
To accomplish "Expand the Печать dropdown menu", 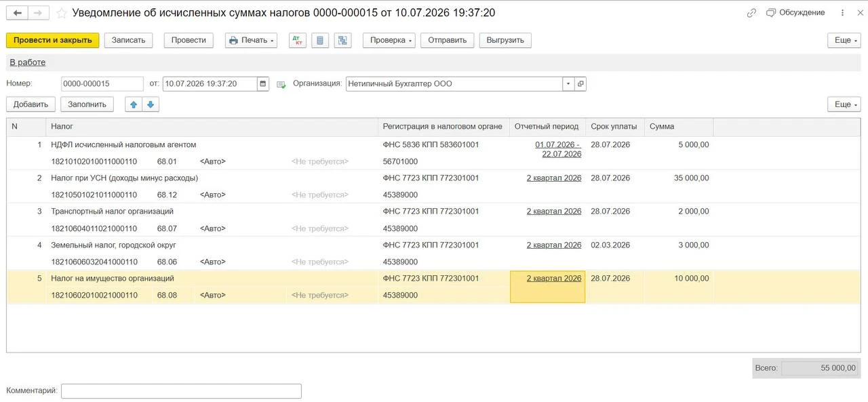I will [x=251, y=40].
